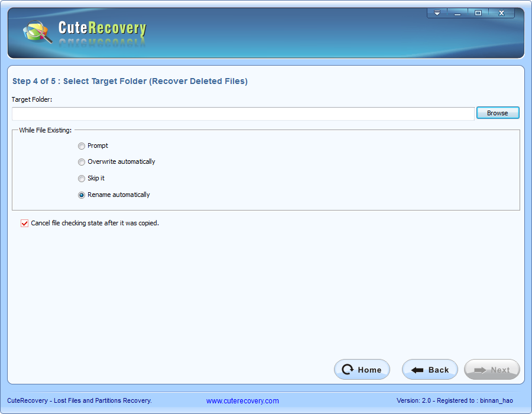Uncheck Cancel file checking state checkbox
532x414 pixels.
[25, 224]
